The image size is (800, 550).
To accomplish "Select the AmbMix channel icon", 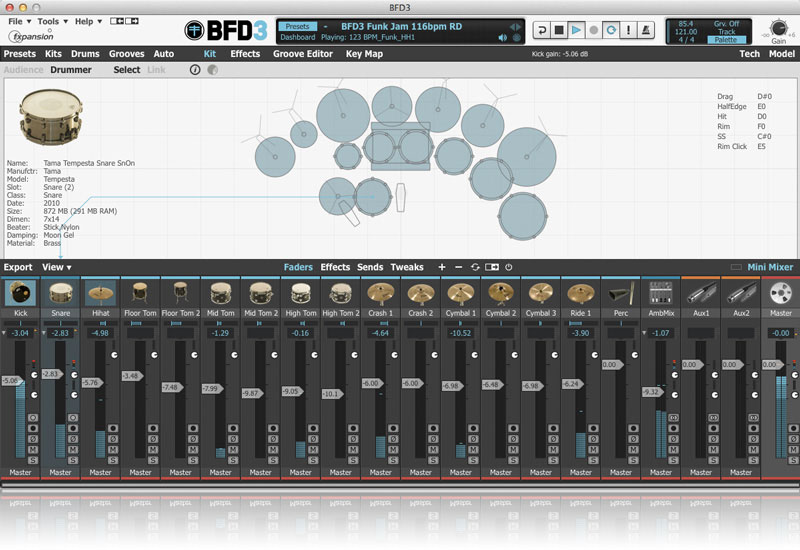I will [x=660, y=293].
